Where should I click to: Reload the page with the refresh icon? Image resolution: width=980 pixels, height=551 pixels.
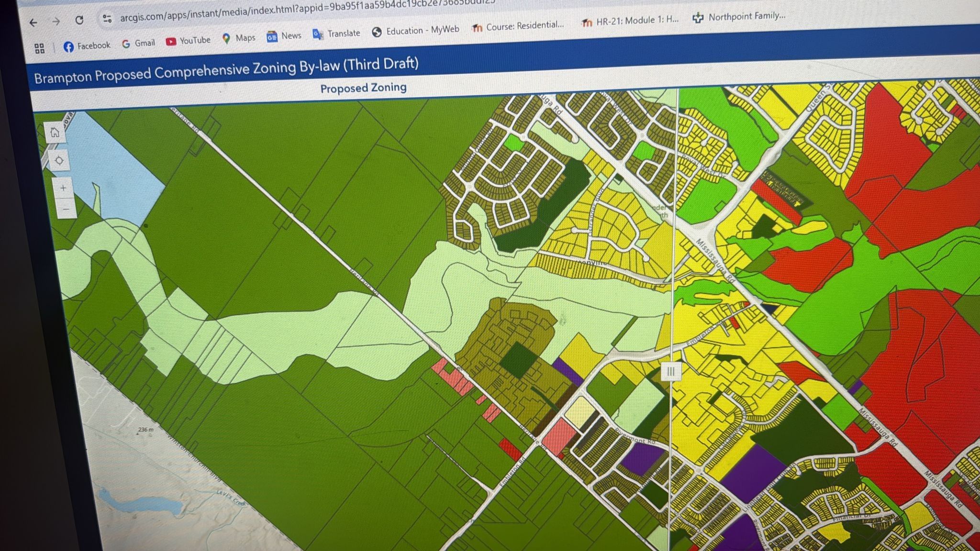[x=79, y=20]
